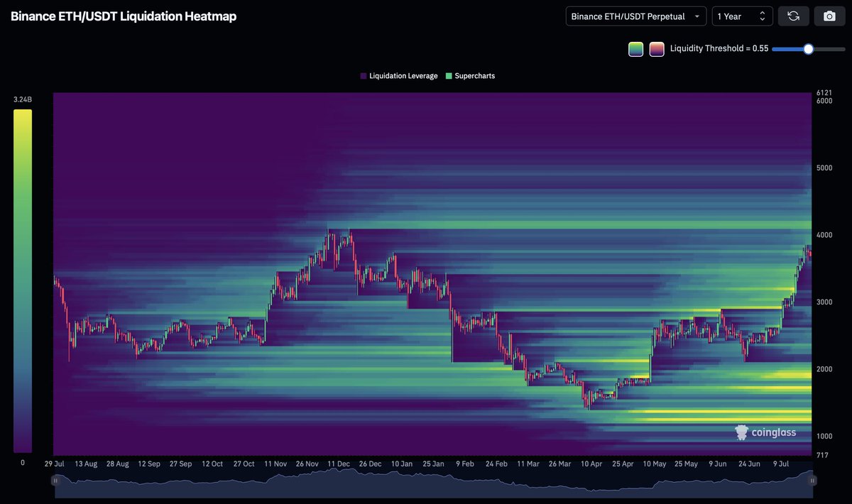Open the 1 Year timeframe selector
852x504 pixels.
click(x=743, y=16)
